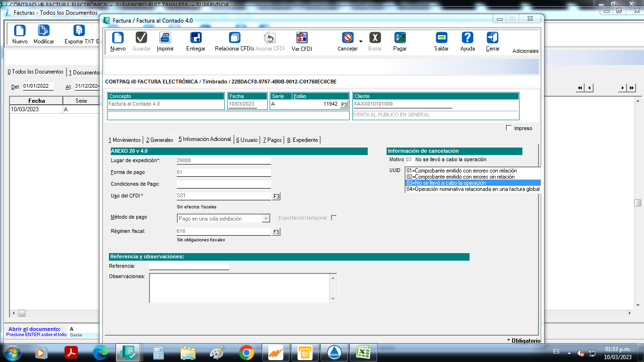Click the Imprimir printer icon
This screenshot has width=644, height=362.
click(x=165, y=38)
